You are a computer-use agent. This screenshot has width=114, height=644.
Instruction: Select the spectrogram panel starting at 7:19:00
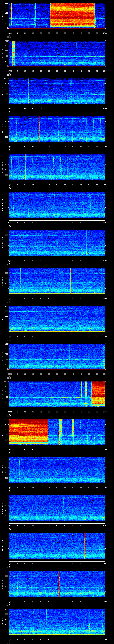pos(57,129)
